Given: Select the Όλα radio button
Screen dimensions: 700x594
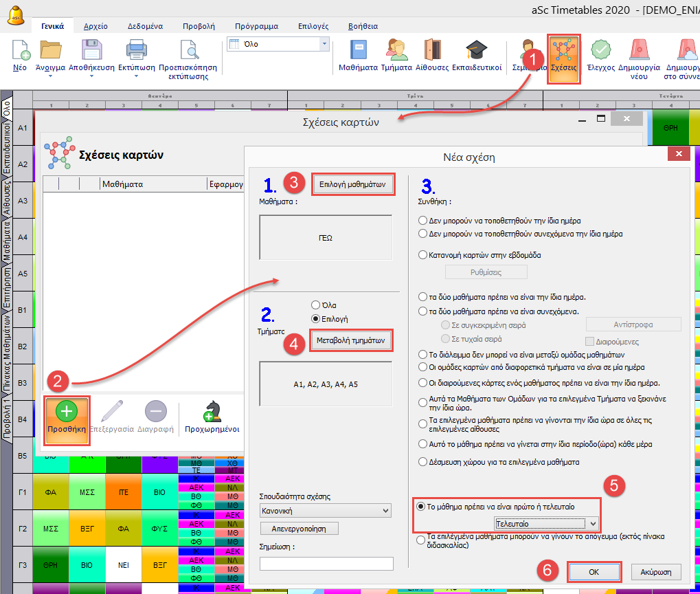Looking at the screenshot, I should click(315, 305).
